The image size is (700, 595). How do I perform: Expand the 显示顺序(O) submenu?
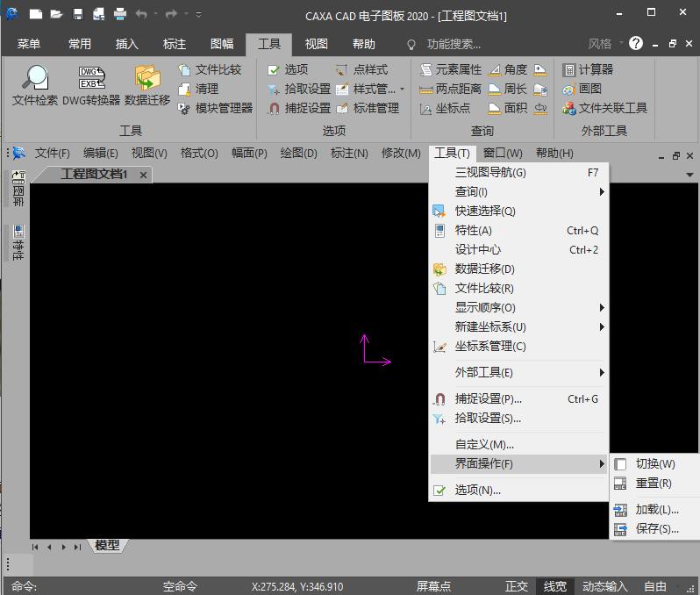click(x=518, y=307)
